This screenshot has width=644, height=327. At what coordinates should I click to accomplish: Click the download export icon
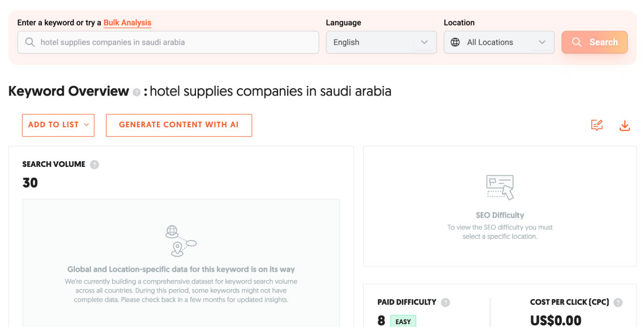625,126
